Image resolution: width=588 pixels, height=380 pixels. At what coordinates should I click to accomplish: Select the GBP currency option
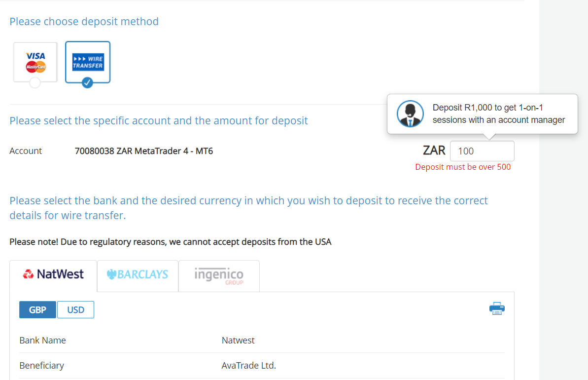[37, 310]
